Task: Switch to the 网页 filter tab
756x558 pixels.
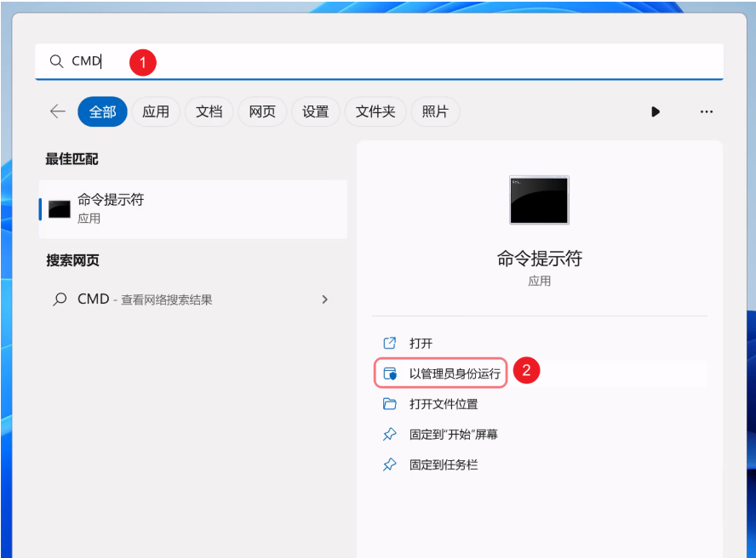Action: [262, 111]
